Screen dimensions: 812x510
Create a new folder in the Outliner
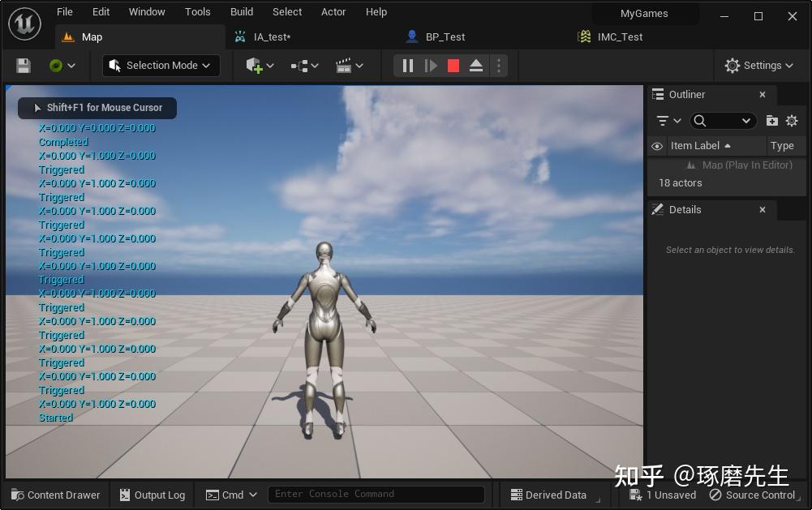coord(771,120)
